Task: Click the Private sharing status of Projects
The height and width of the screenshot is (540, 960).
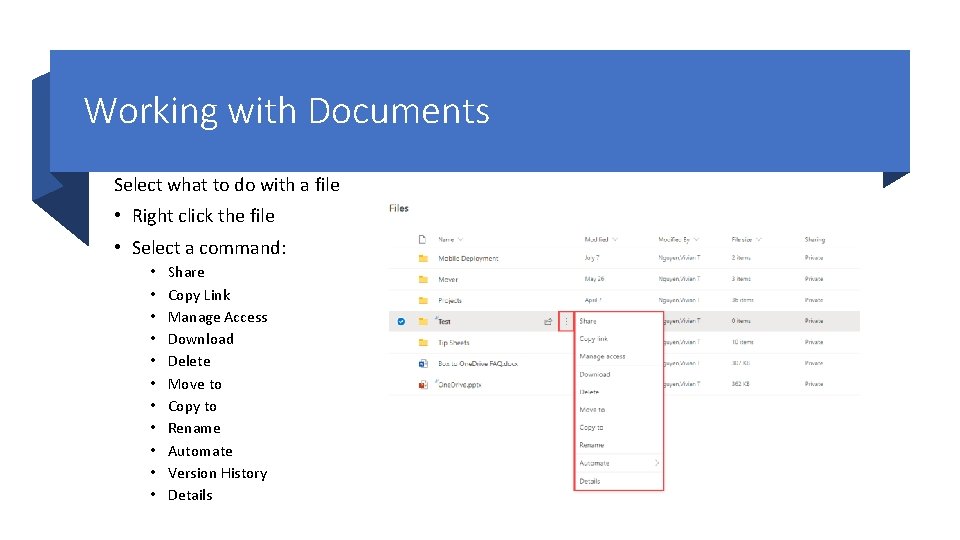Action: 814,300
